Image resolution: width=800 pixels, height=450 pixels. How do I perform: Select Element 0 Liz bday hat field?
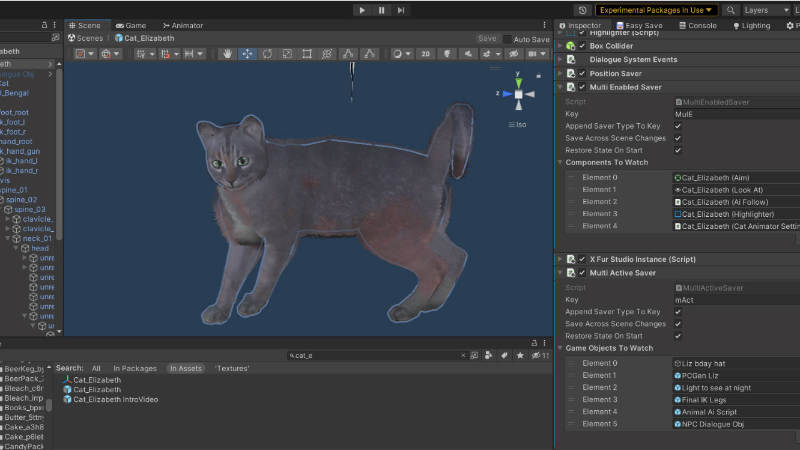(x=736, y=363)
